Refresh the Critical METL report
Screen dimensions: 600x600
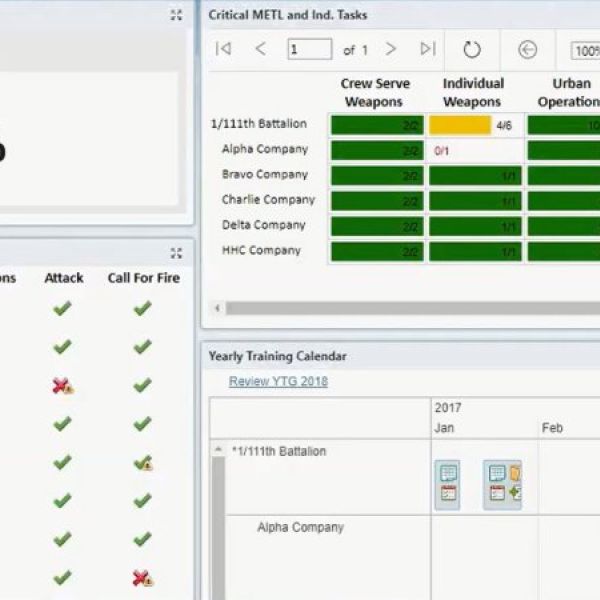(472, 50)
